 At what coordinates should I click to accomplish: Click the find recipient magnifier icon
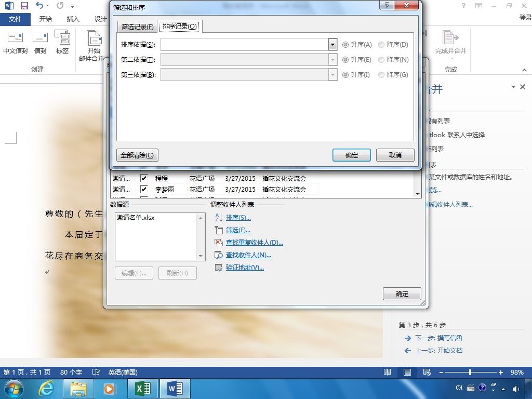pos(219,255)
